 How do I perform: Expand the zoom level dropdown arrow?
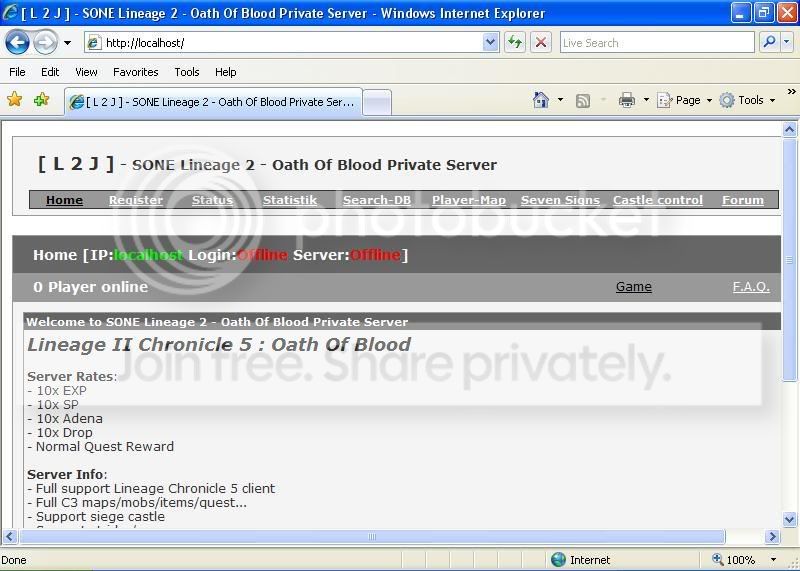773,560
